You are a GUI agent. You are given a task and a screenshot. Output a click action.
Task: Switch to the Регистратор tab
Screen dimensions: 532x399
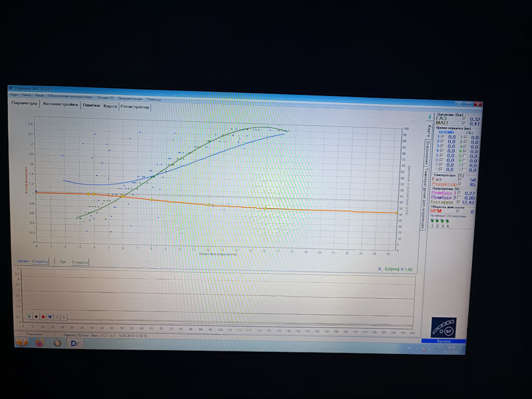pyautogui.click(x=135, y=107)
